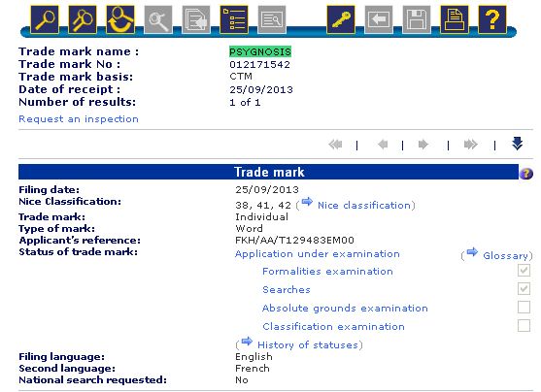
Task: Click the 'French' second language value
Action: pos(253,369)
